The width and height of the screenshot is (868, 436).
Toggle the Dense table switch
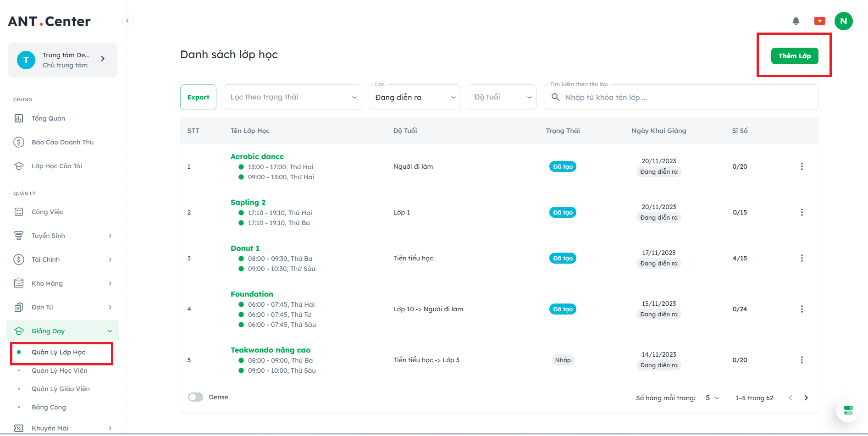click(196, 397)
